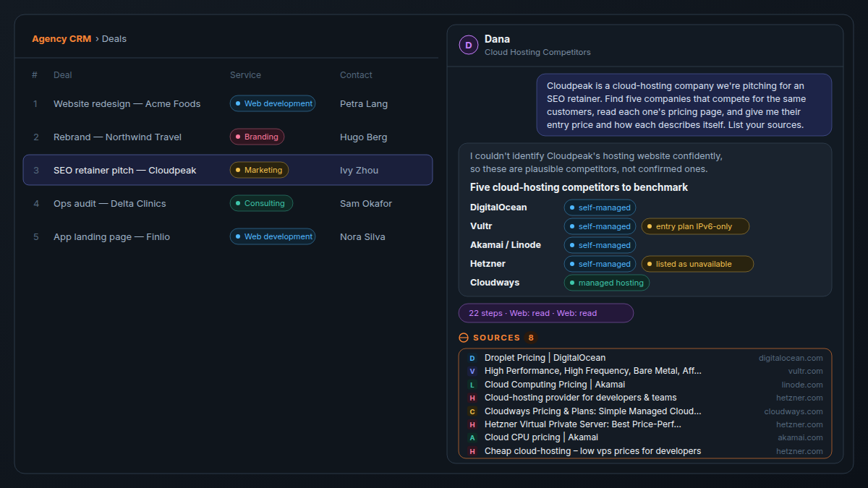The height and width of the screenshot is (488, 868).
Task: Click the DigitalOcean favicon beside Droplet Pricing
Action: [472, 358]
